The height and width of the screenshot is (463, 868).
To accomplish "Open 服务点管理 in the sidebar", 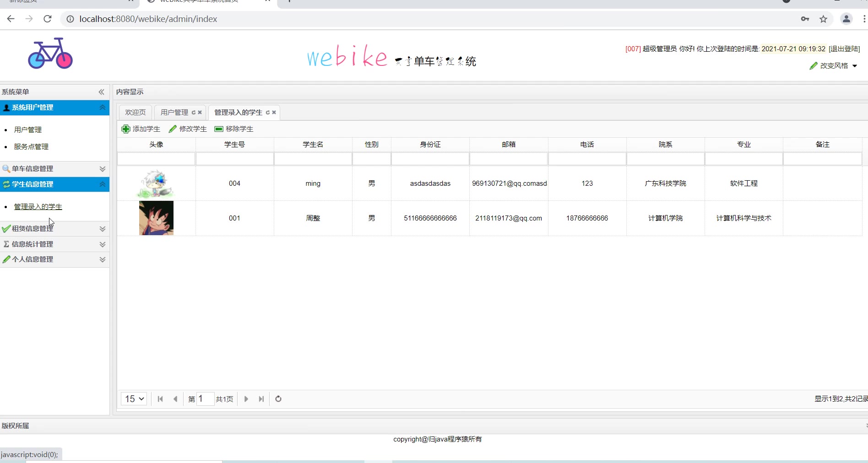I will (31, 147).
